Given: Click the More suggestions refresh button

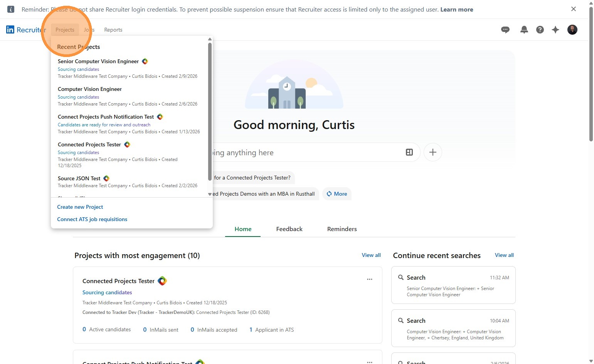Looking at the screenshot, I should click(x=337, y=194).
